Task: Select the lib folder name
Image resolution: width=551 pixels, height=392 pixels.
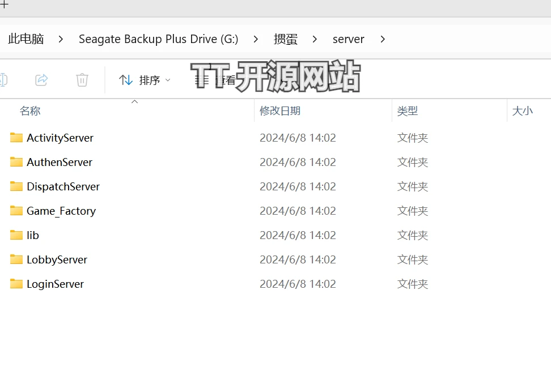Action: pos(33,235)
